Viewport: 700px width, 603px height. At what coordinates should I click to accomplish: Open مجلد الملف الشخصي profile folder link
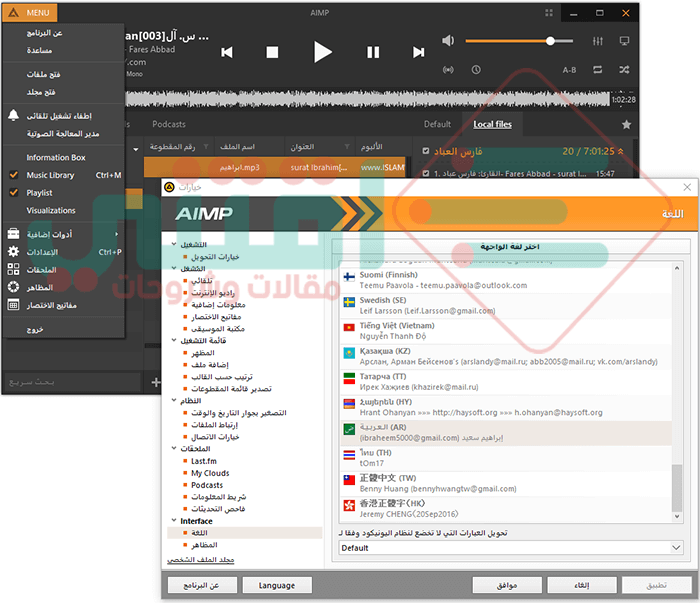pos(200,560)
